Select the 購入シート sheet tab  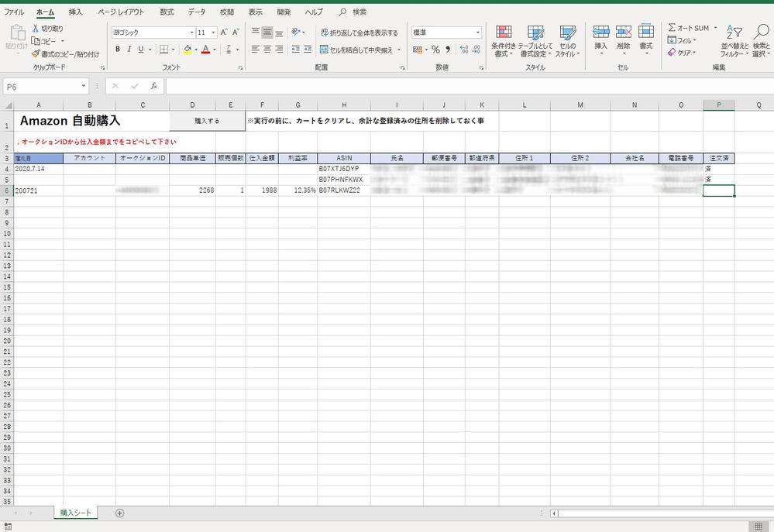click(x=76, y=513)
